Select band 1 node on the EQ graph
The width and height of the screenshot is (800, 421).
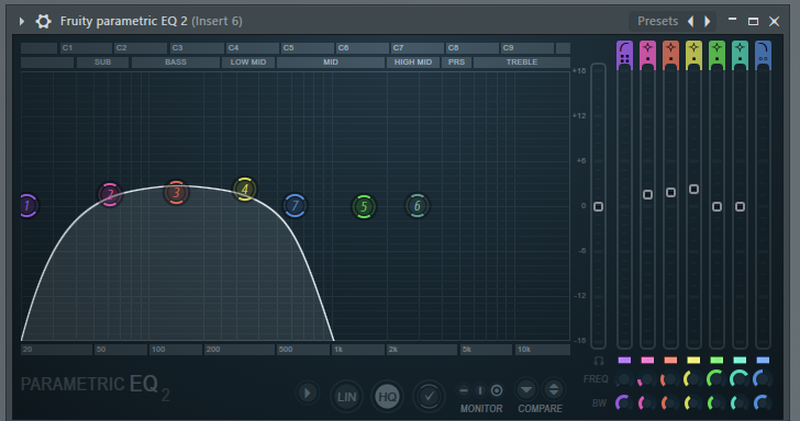click(27, 206)
